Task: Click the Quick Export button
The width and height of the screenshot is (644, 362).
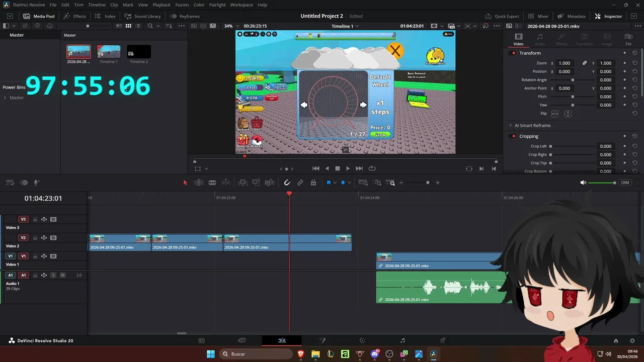Action: [502, 16]
